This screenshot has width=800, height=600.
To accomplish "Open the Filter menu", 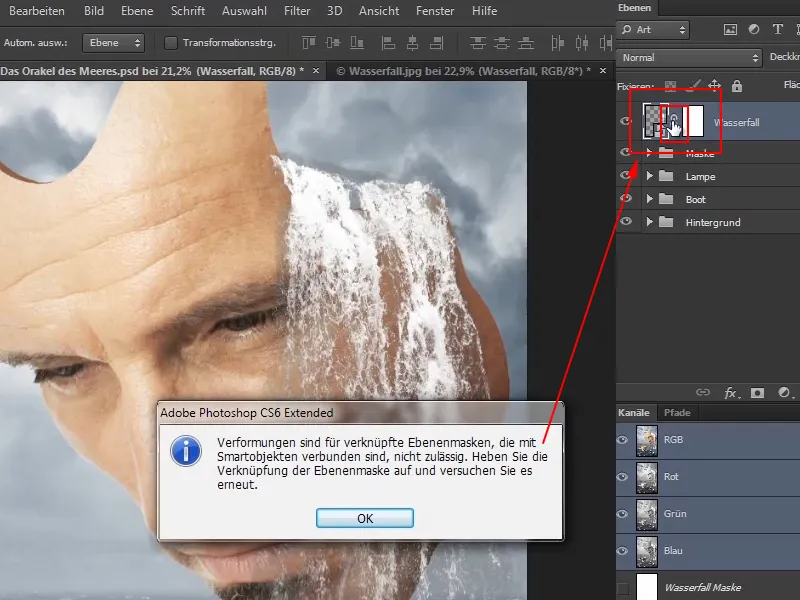I will pyautogui.click(x=297, y=11).
